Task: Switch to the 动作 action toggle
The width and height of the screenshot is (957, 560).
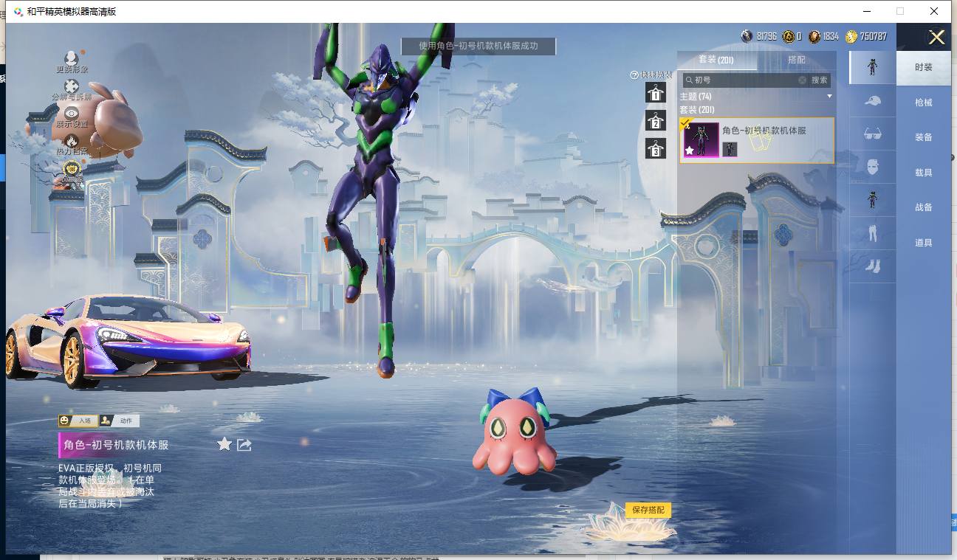Action: click(120, 421)
